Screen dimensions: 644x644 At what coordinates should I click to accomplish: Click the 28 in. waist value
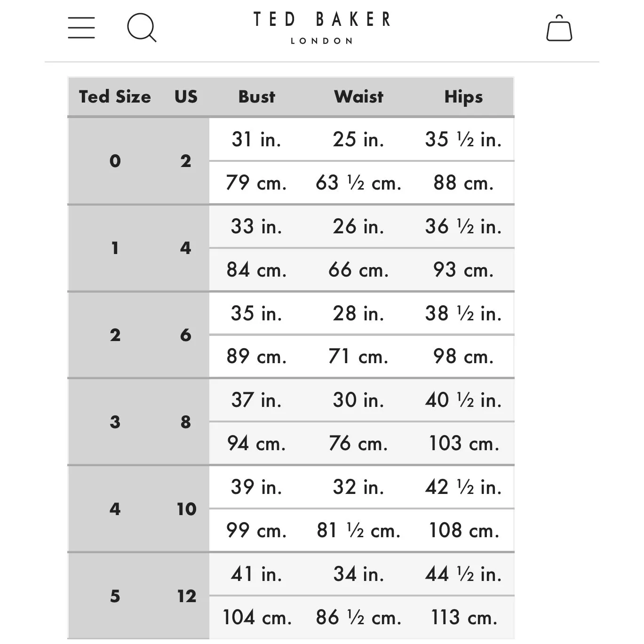click(x=358, y=313)
